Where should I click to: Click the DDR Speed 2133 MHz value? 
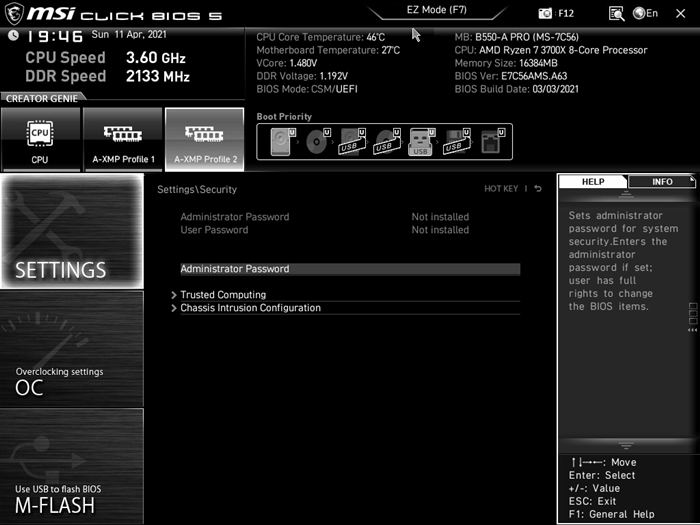pos(158,76)
